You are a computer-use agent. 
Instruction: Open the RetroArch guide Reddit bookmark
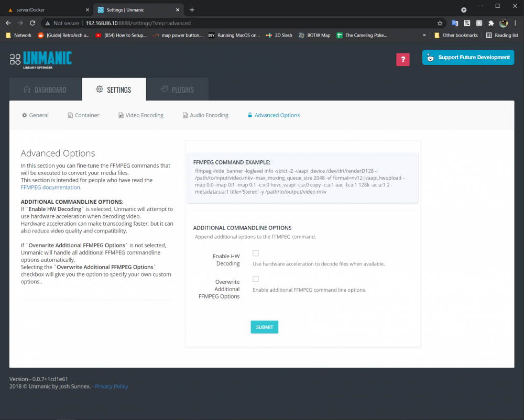coord(63,35)
